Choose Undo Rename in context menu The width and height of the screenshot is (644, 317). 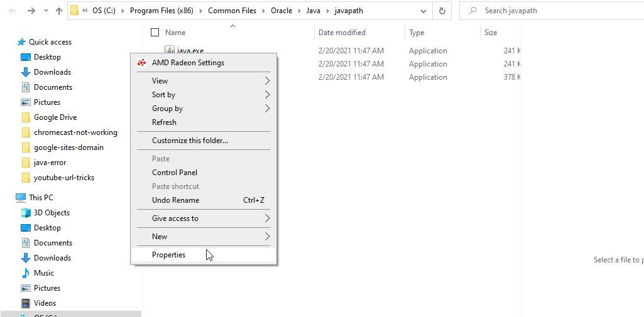coord(204,200)
